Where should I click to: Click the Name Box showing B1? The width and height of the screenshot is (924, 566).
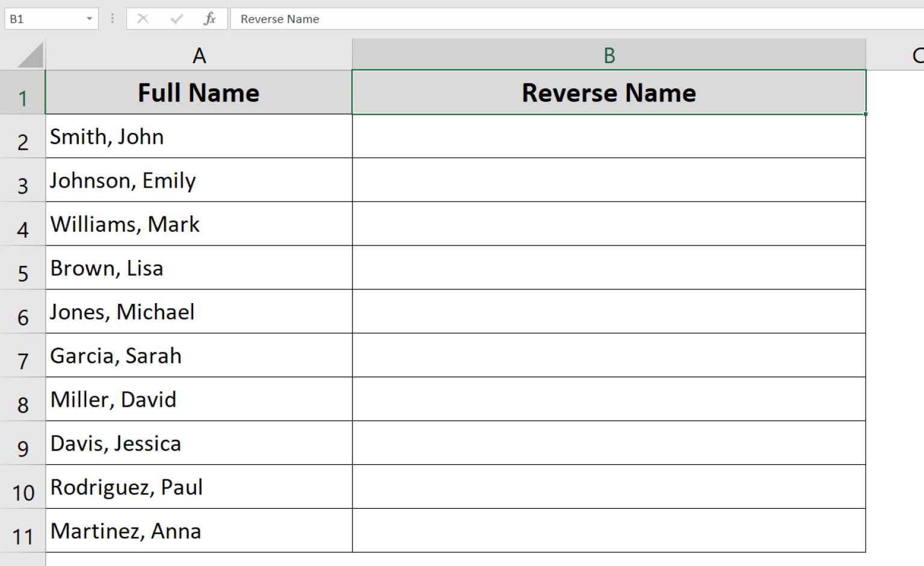[42, 19]
